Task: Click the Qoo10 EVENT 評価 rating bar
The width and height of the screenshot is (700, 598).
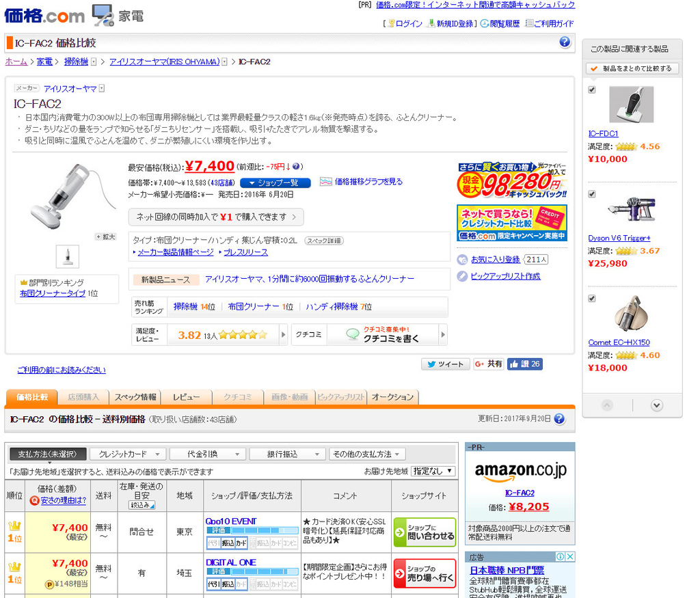Action: pos(252,530)
